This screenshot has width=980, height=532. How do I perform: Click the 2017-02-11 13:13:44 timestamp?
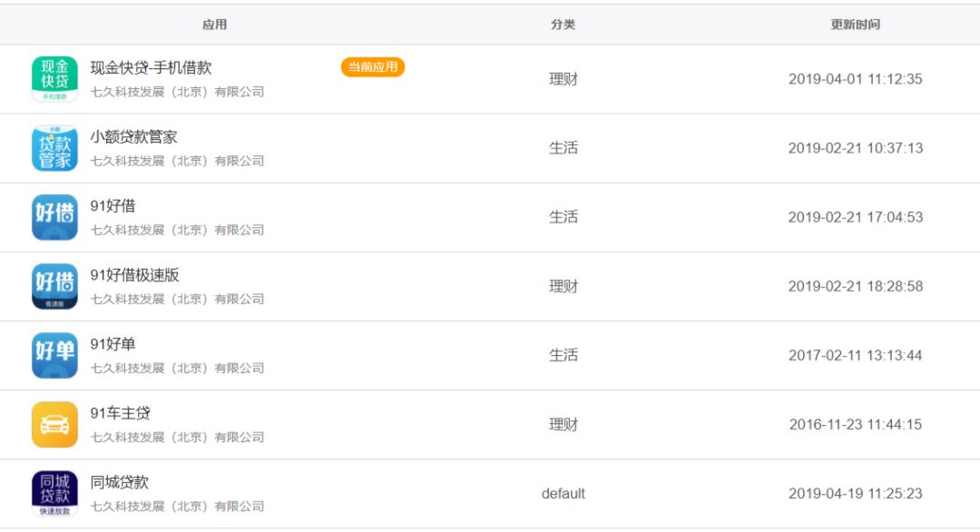point(855,355)
